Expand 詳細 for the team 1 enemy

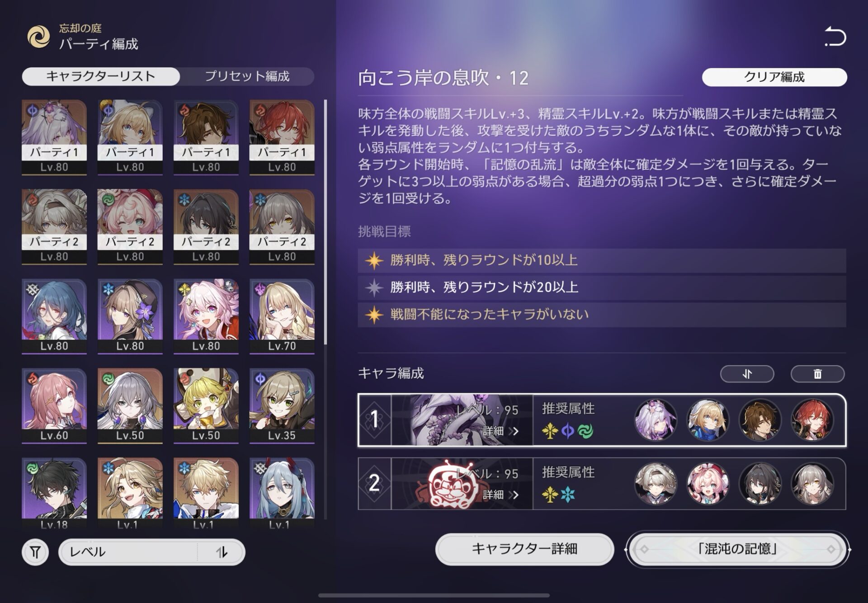point(500,431)
